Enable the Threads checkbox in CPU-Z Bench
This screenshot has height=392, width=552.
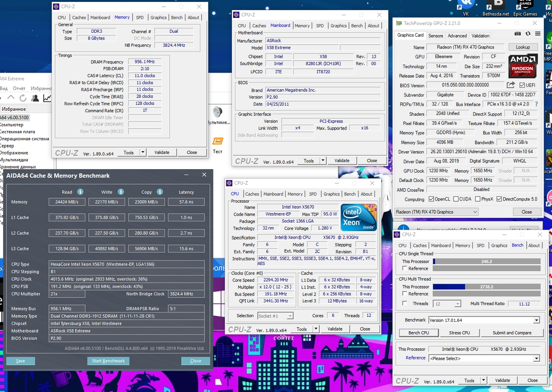click(405, 303)
